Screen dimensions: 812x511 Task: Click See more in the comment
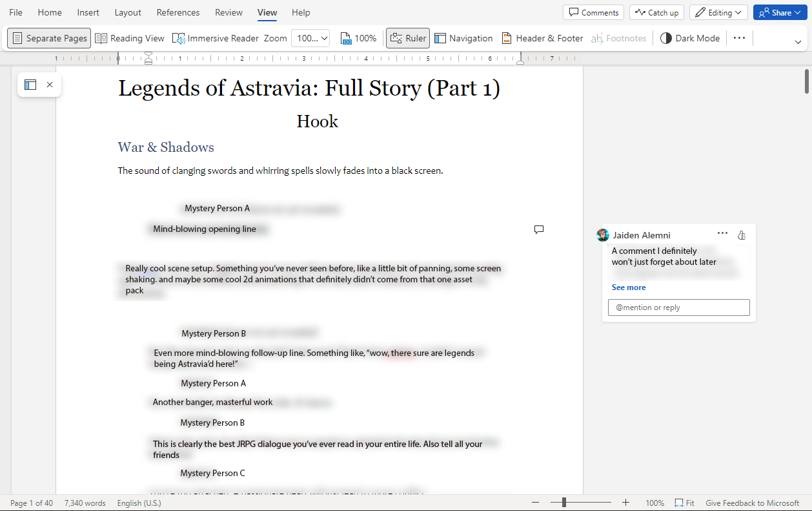click(629, 287)
